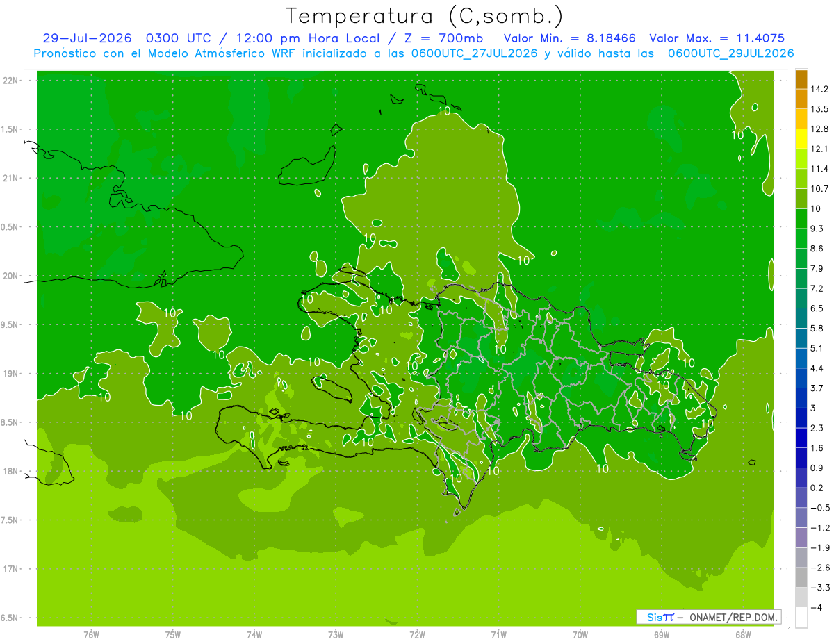Click the dark blue legend swatch between 1.6 and 2.3
Viewport: 834px width, 644px height.
[x=801, y=437]
